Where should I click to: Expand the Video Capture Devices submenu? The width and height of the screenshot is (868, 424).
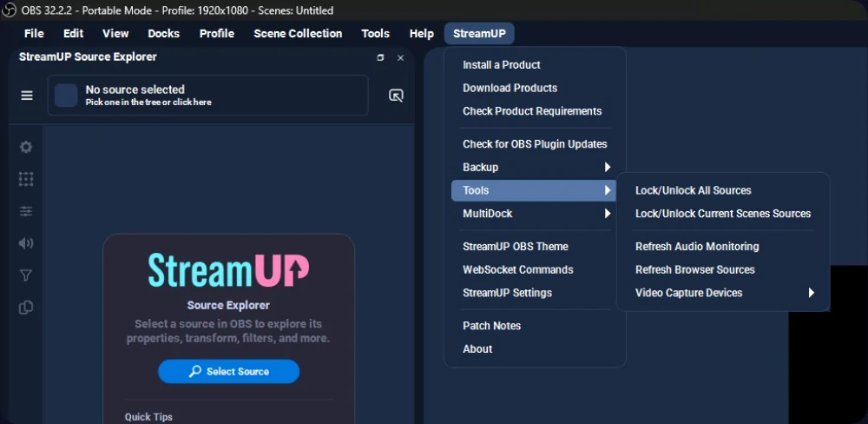coord(723,293)
